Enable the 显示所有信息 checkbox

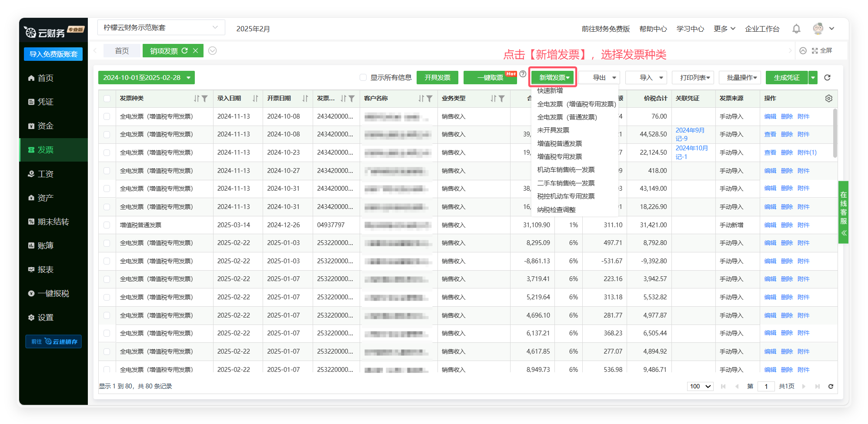point(363,78)
